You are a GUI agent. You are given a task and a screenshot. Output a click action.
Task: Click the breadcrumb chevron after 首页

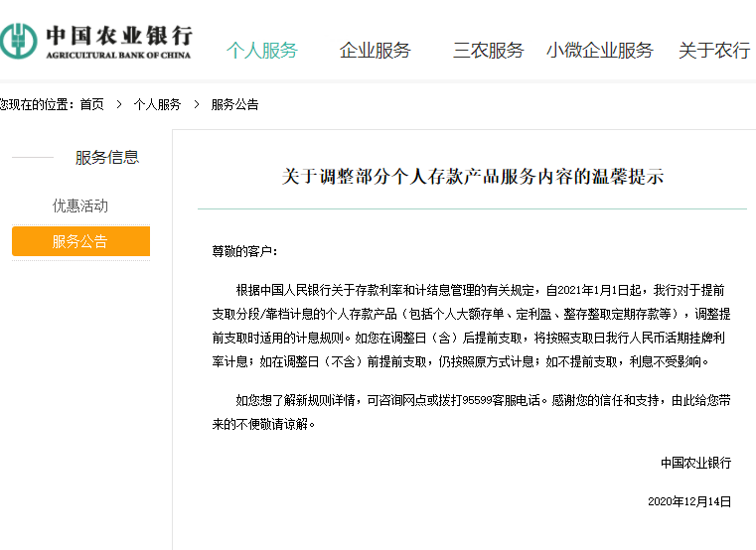point(118,104)
